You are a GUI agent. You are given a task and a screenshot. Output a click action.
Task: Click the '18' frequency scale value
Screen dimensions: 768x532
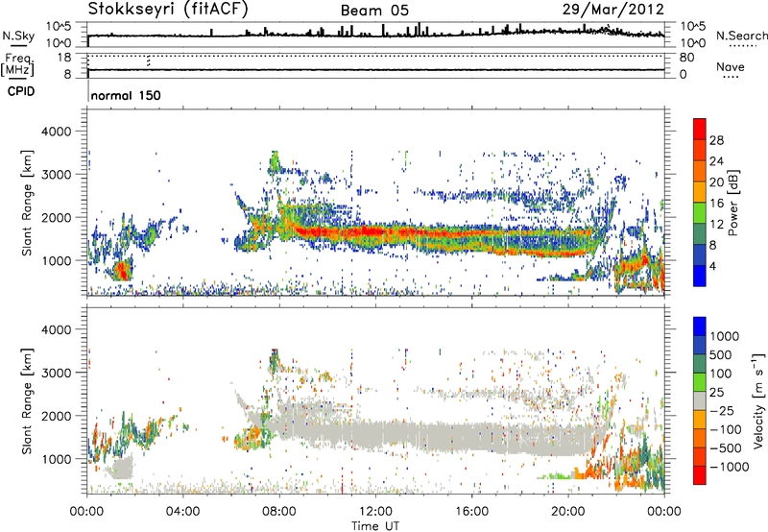(x=64, y=58)
